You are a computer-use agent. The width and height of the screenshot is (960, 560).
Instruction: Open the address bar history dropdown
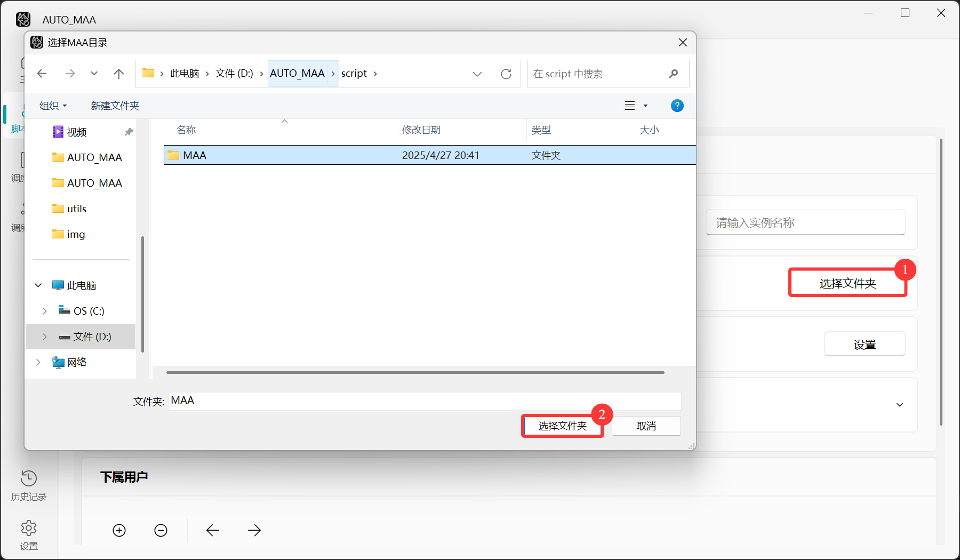pos(477,74)
